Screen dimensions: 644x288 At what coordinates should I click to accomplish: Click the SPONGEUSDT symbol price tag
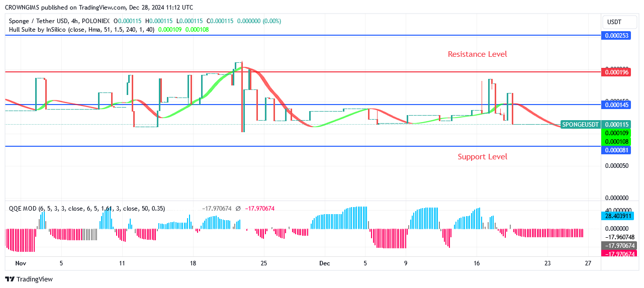(581, 124)
